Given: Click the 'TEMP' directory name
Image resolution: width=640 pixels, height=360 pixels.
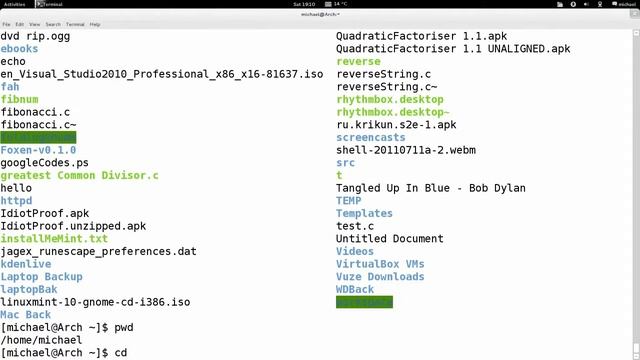Looking at the screenshot, I should click(x=349, y=201).
